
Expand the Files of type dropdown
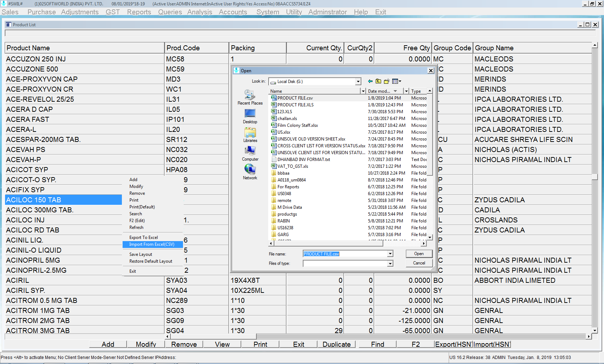coord(390,263)
